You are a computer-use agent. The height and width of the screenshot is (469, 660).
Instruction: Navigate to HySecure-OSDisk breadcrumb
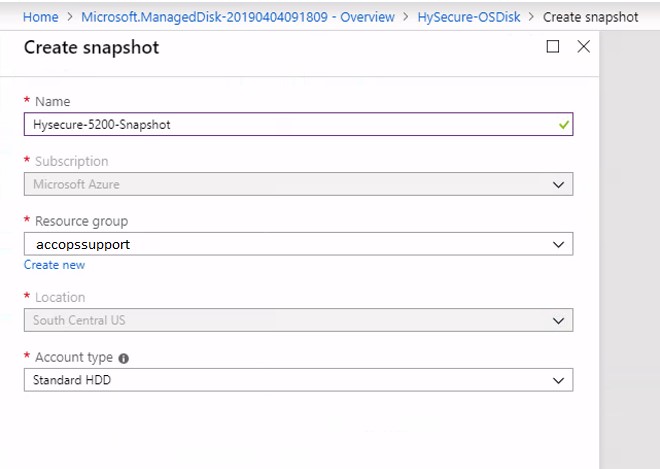(x=468, y=17)
